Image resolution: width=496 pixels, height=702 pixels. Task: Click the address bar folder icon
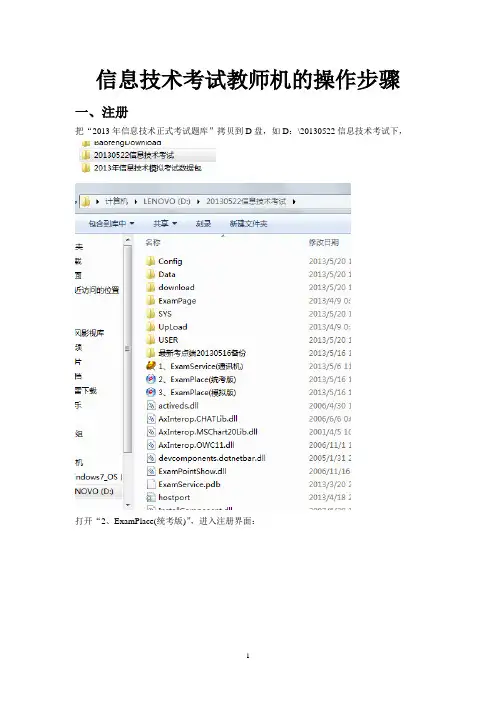coord(86,201)
